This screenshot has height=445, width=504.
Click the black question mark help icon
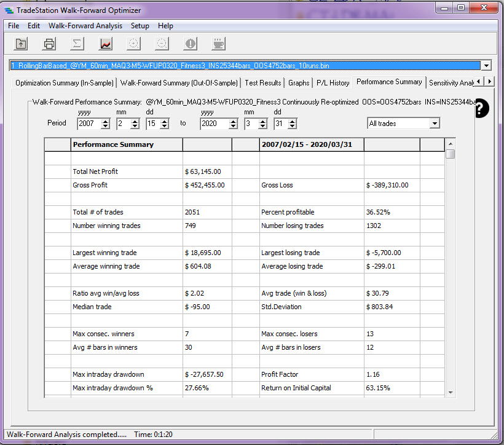coord(481,108)
